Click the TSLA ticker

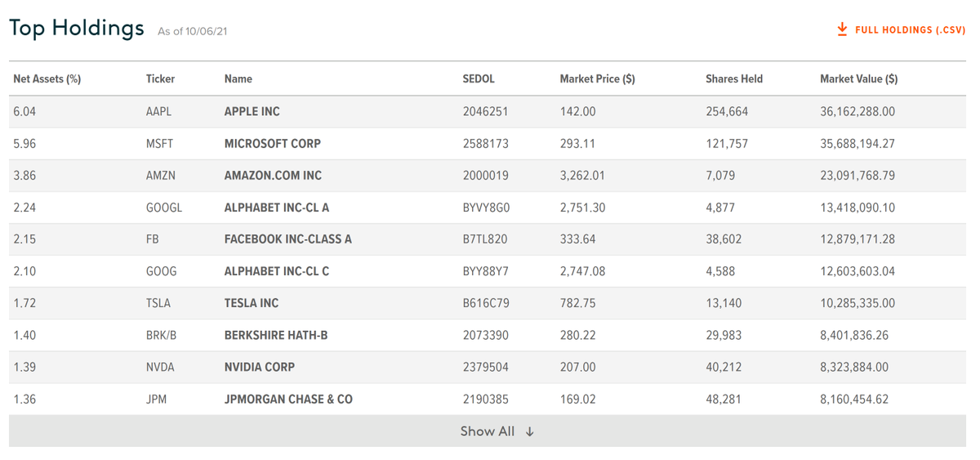pos(158,303)
